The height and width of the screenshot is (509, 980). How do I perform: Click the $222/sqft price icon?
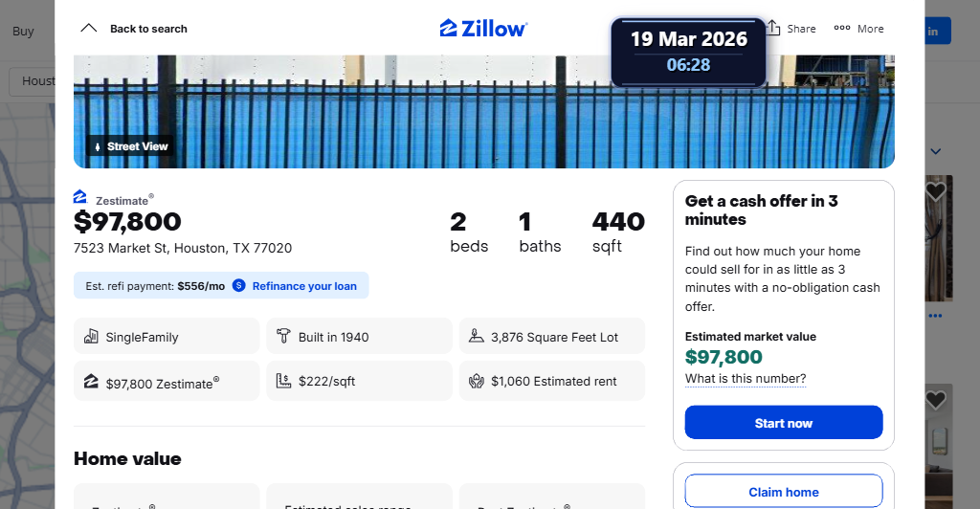coord(283,381)
